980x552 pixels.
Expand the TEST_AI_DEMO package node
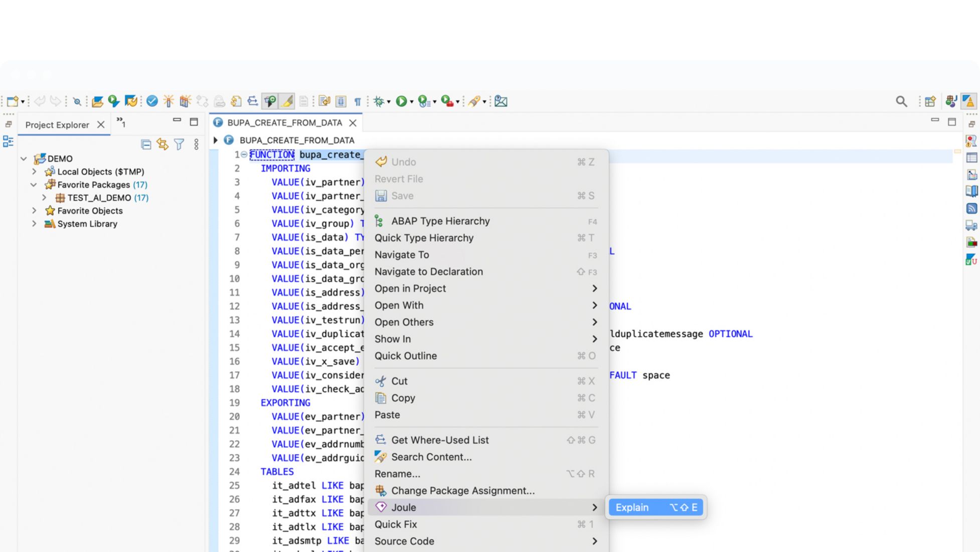(x=44, y=198)
